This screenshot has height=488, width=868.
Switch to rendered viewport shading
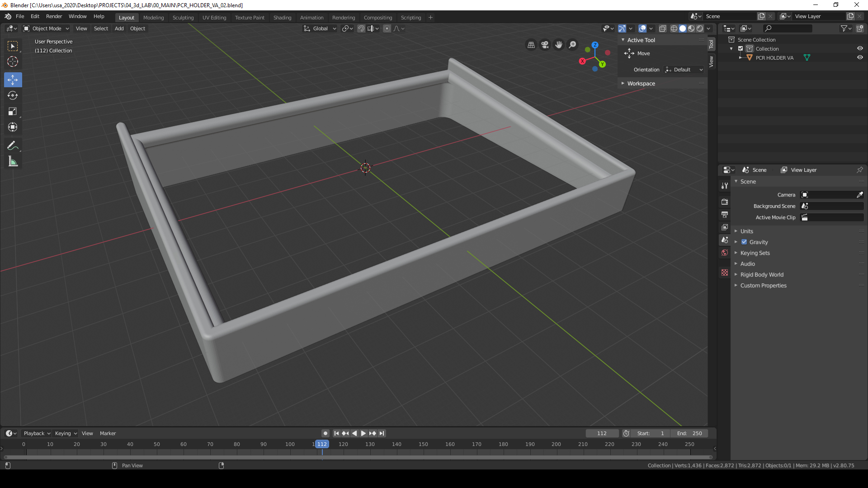pos(700,28)
